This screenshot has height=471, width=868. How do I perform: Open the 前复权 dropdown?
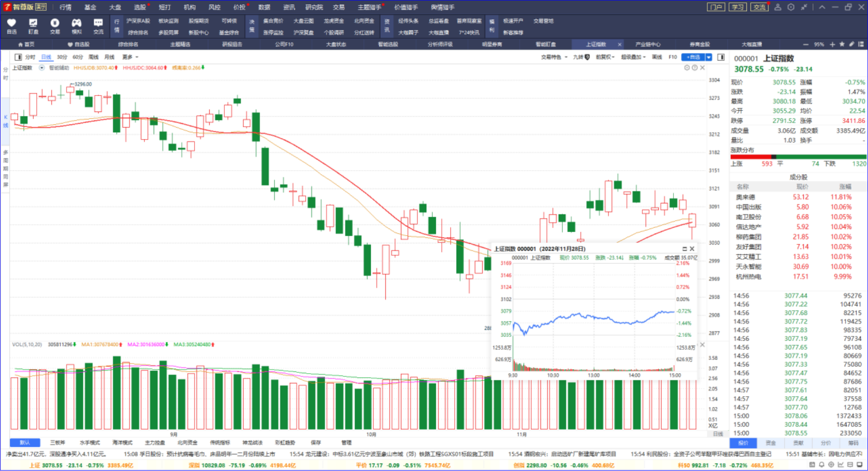pos(605,57)
